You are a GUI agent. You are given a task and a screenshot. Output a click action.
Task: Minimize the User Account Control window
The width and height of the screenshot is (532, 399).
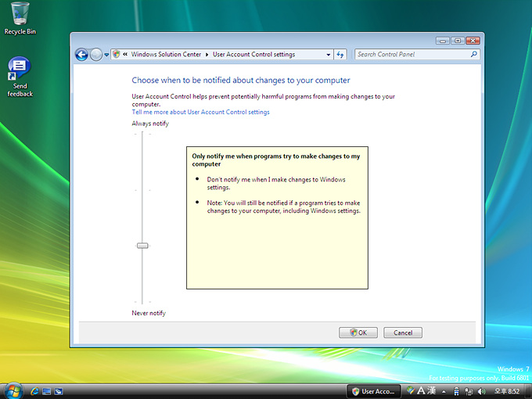(x=443, y=41)
